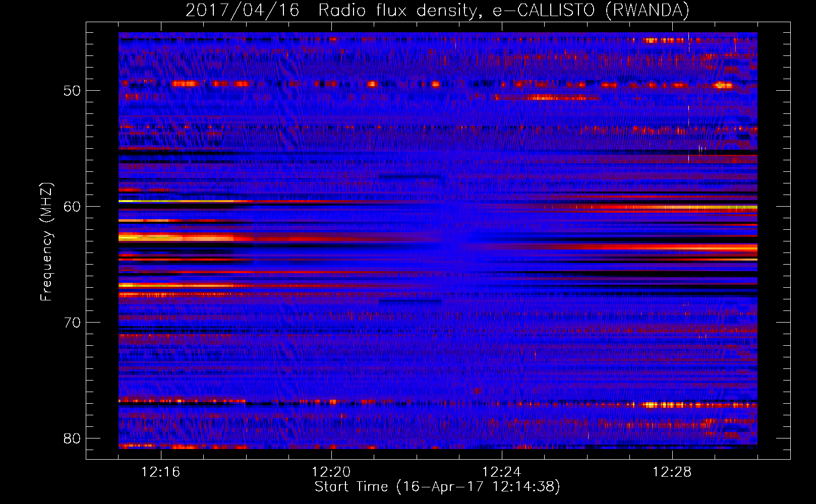Image resolution: width=816 pixels, height=504 pixels.
Task: Click the 60 frequency tick label
Action: tap(72, 207)
